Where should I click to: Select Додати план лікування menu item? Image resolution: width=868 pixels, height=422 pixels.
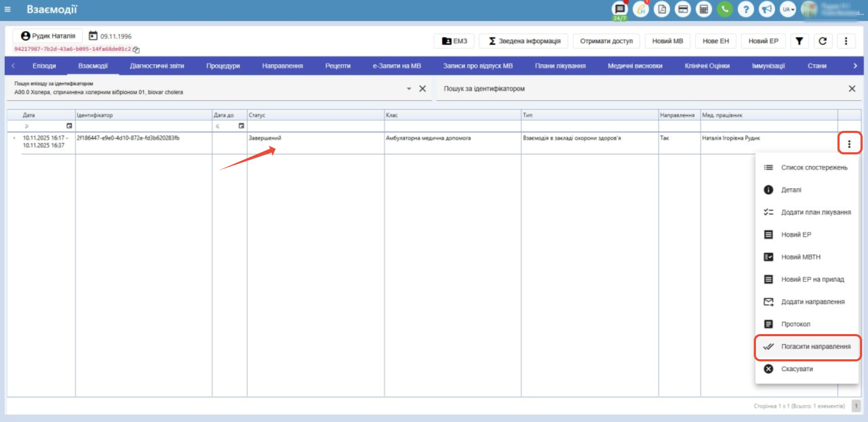807,212
